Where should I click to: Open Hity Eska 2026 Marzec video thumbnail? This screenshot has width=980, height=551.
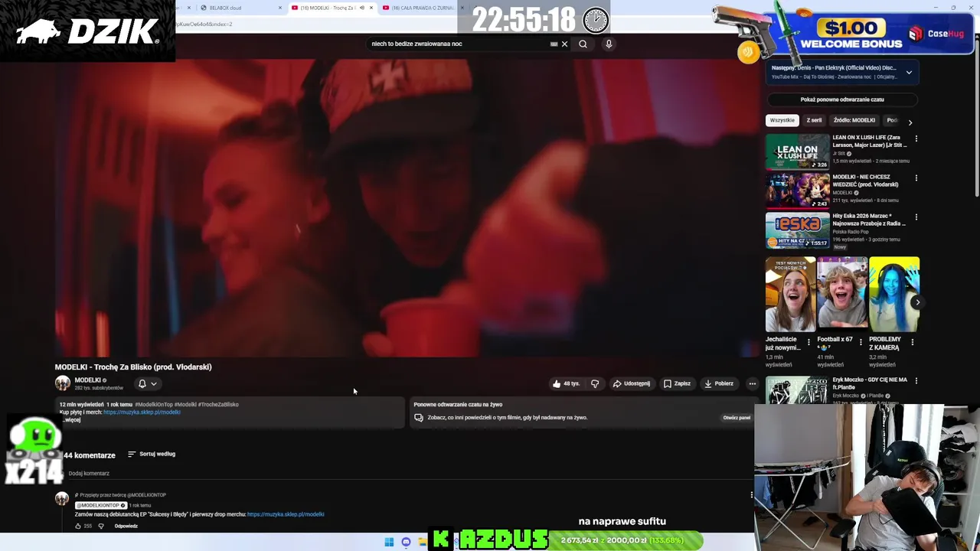point(798,230)
